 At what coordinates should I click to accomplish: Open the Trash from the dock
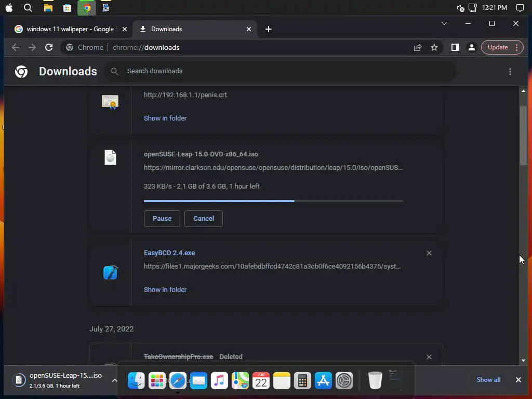[x=375, y=380]
